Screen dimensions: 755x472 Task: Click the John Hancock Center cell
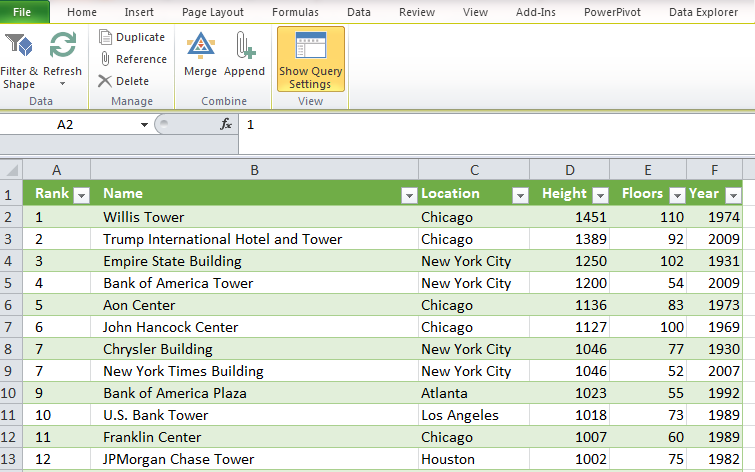point(254,327)
